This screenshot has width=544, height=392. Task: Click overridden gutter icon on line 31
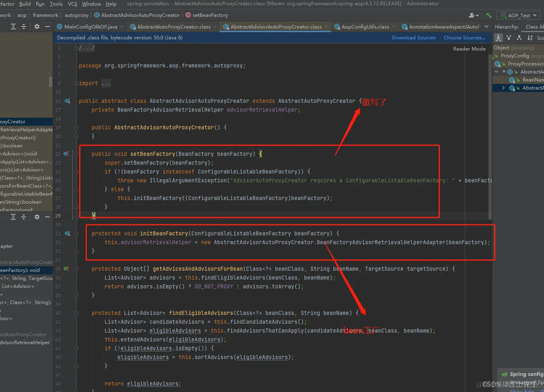click(x=67, y=233)
